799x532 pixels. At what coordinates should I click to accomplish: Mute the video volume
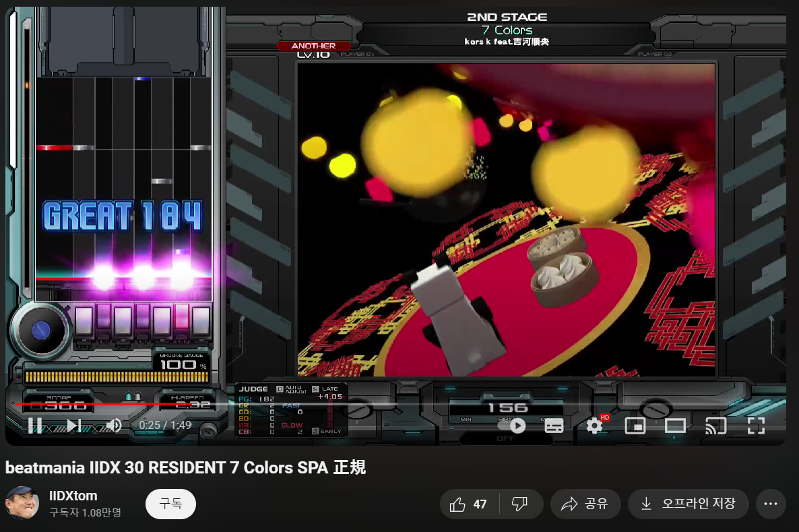(113, 425)
